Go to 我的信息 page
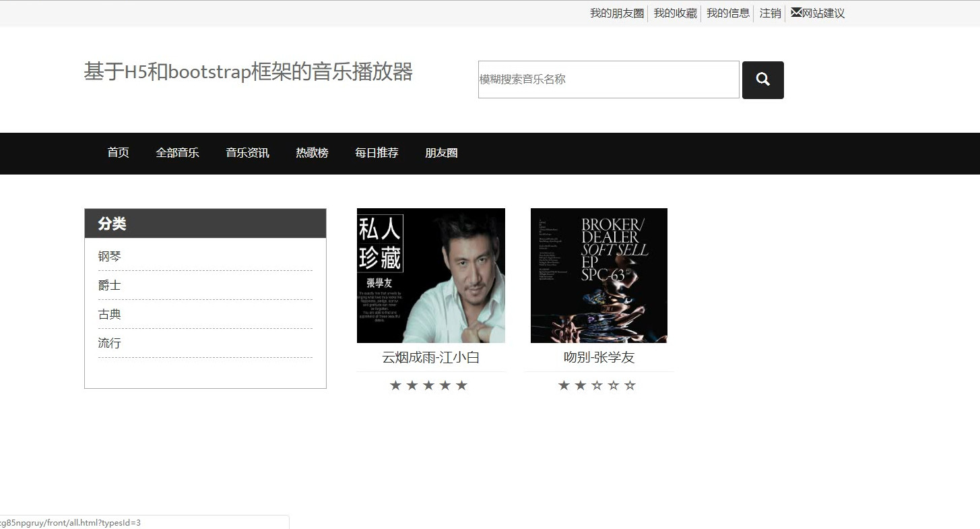 pos(728,13)
